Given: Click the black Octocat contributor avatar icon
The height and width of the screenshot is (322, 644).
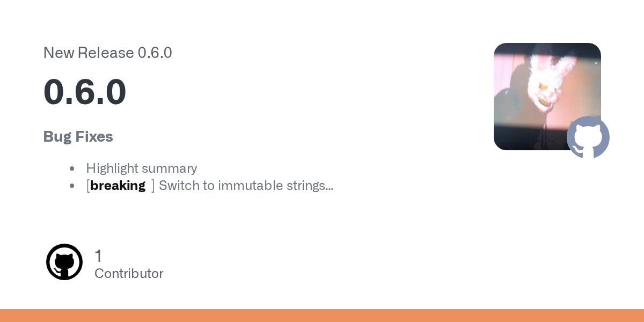Looking at the screenshot, I should [64, 262].
